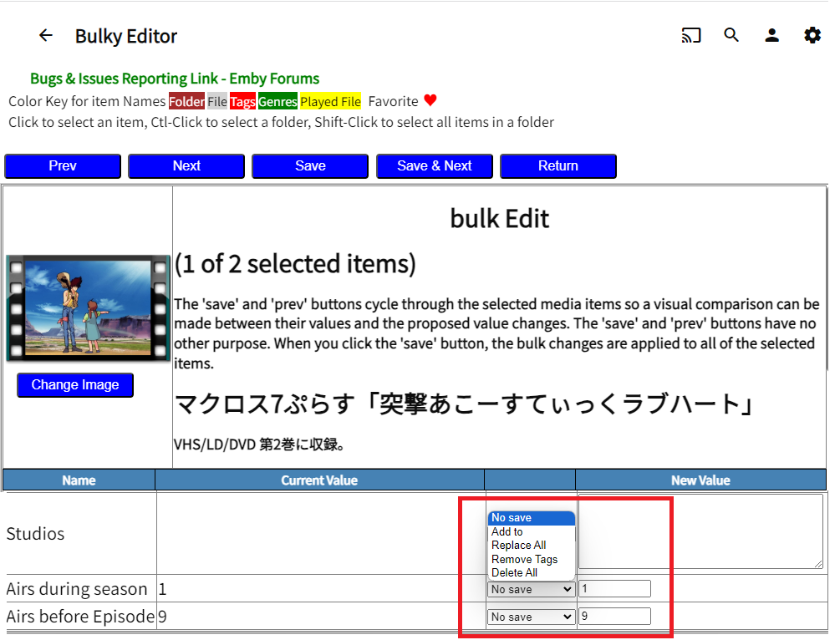Click the red Favorite heart icon
Image resolution: width=840 pixels, height=640 pixels.
[430, 100]
